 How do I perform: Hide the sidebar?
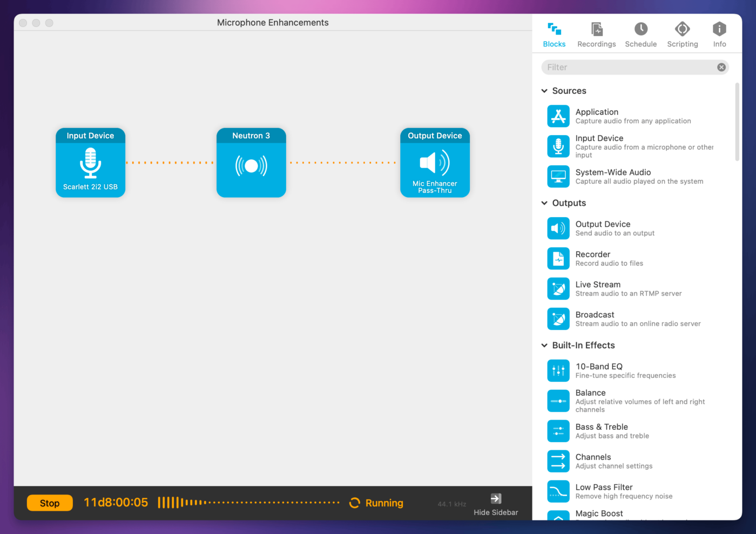tap(496, 504)
